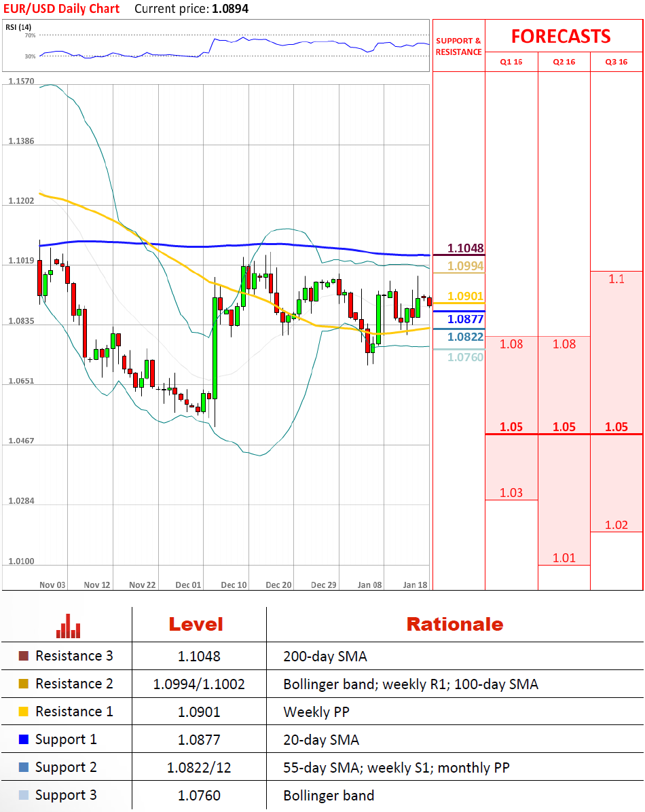
Task: Click the EUR/USD Daily Chart title
Action: click(x=61, y=9)
